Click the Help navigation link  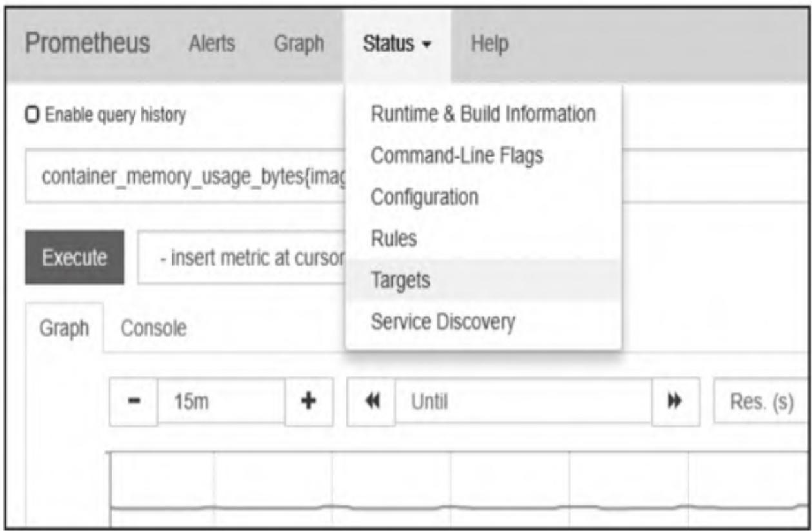[490, 45]
